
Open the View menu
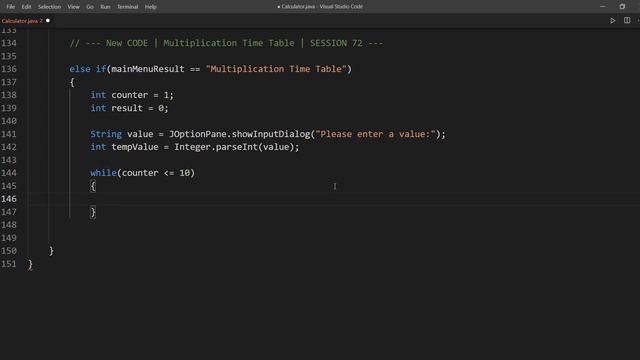[73, 7]
